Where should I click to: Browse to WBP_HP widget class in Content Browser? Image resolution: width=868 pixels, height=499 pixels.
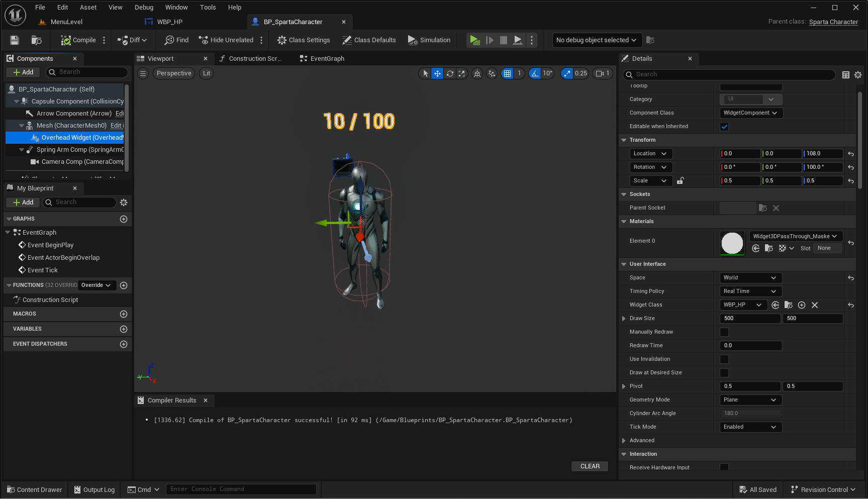click(789, 305)
